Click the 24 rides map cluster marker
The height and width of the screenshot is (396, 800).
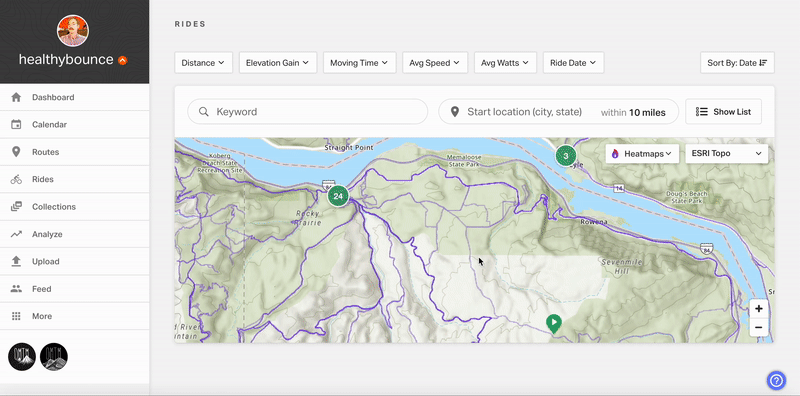click(338, 196)
